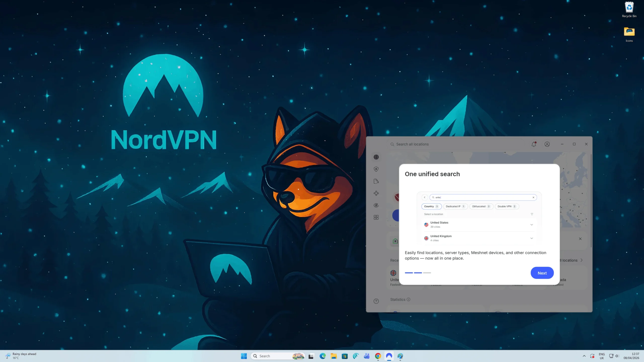Viewport: 644px width, 362px height.
Task: Click the NordVPN taskbar icon
Action: point(389,356)
